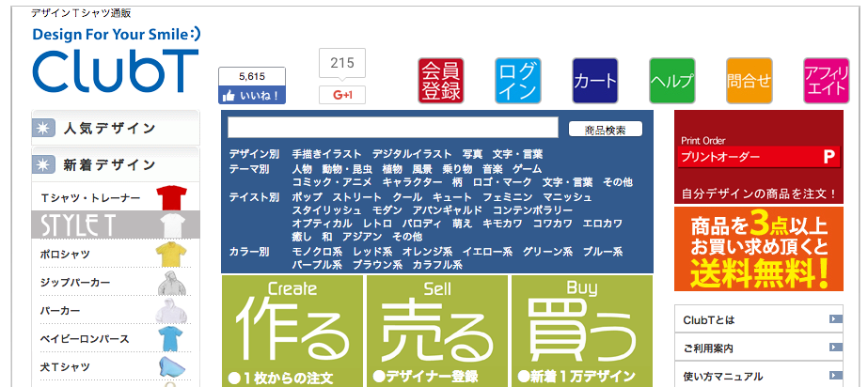
Task: Filter by 乗り物 theme
Action: click(x=457, y=169)
